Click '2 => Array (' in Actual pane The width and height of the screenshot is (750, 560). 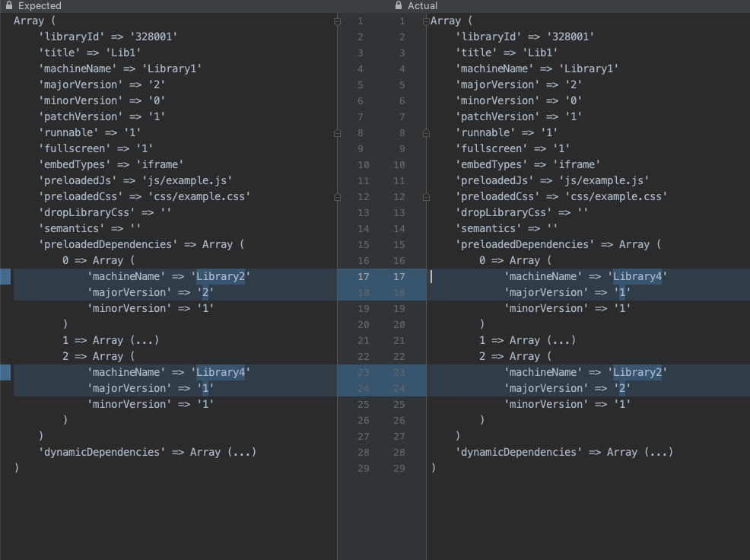coord(516,357)
